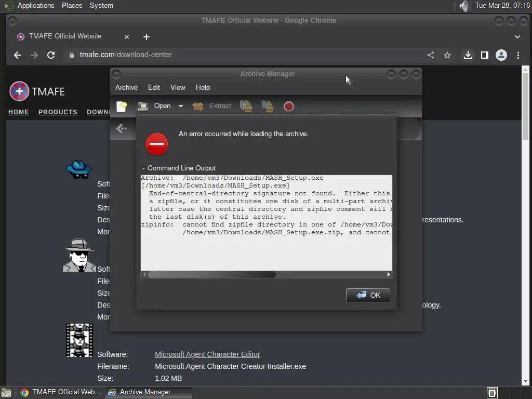Toggle Chrome side panel icon
The width and height of the screenshot is (532, 399).
click(x=485, y=55)
